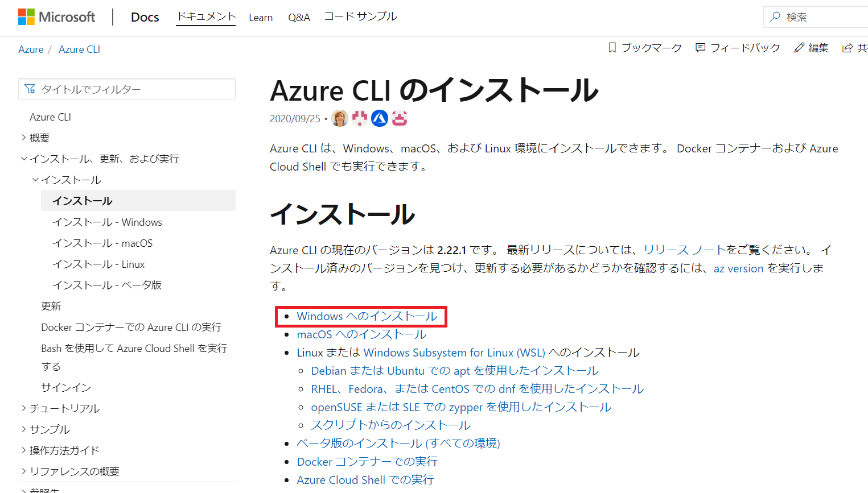Open スクリプトからのインストール link
The image size is (868, 493).
[391, 425]
